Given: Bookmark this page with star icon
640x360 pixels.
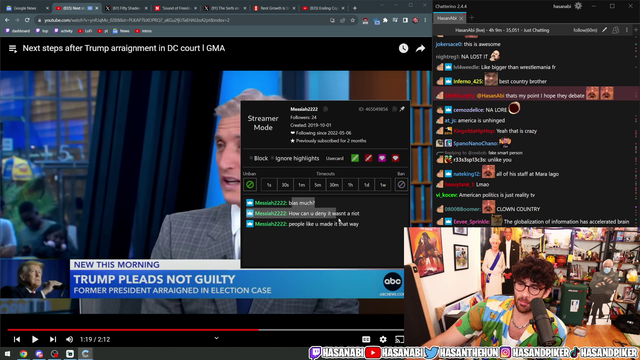Looking at the screenshot, I should point(353,20).
